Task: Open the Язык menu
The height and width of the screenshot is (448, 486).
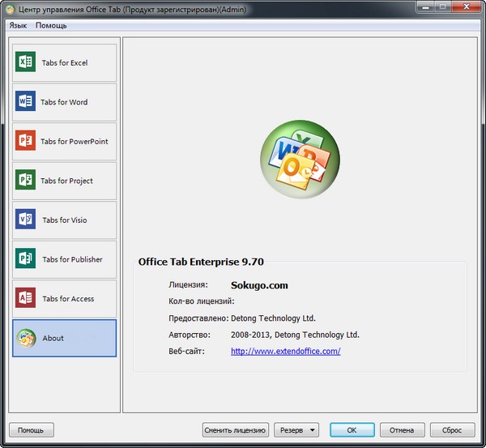Action: coord(18,25)
